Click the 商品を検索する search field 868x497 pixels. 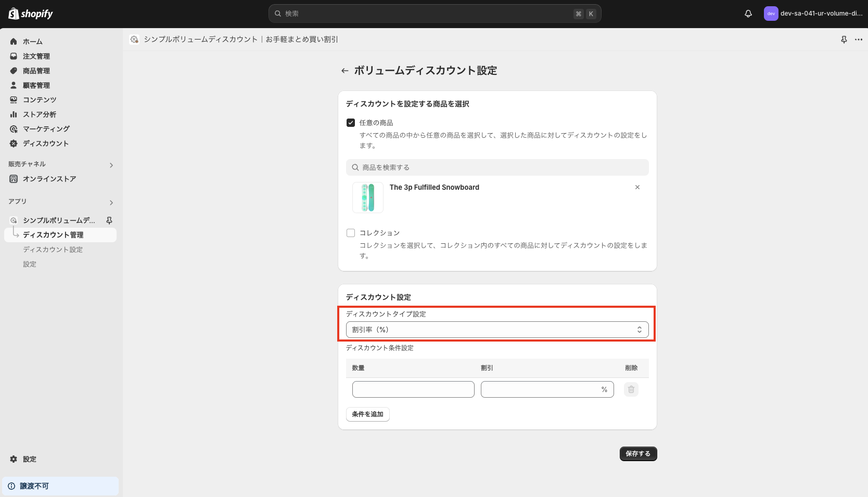[x=496, y=167]
